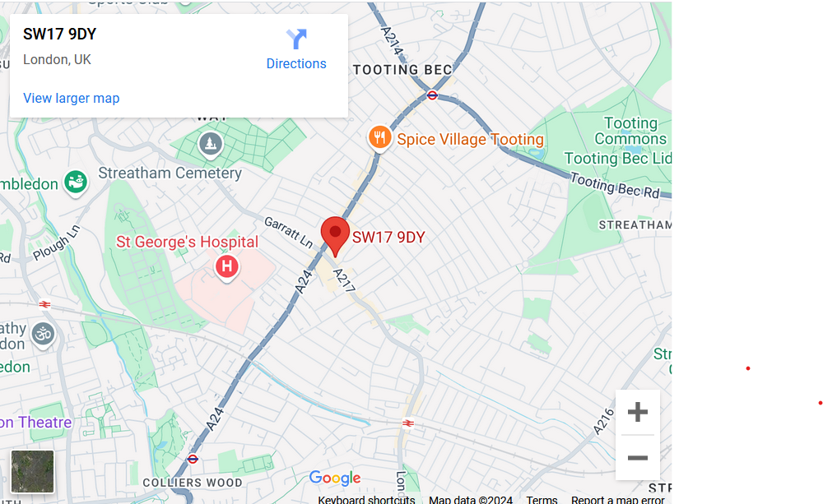Click the Google logo on map

pyautogui.click(x=335, y=478)
